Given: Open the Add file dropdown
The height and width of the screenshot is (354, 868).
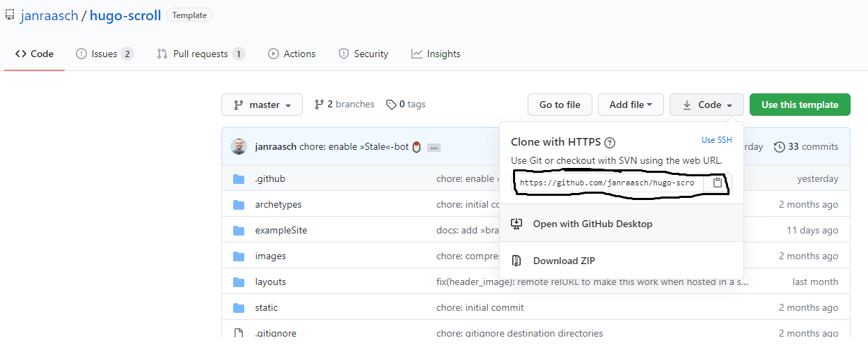Looking at the screenshot, I should (631, 105).
